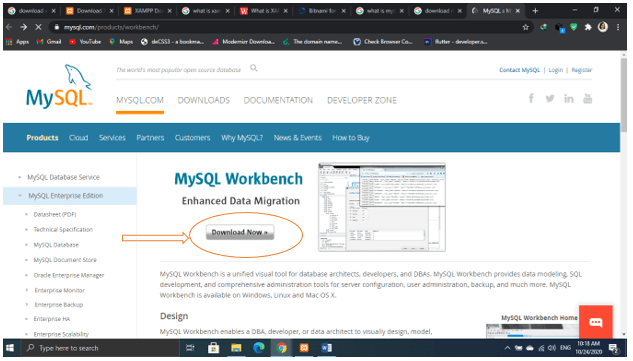
Task: Switch to the XAMPP browser tab
Action: click(x=148, y=11)
